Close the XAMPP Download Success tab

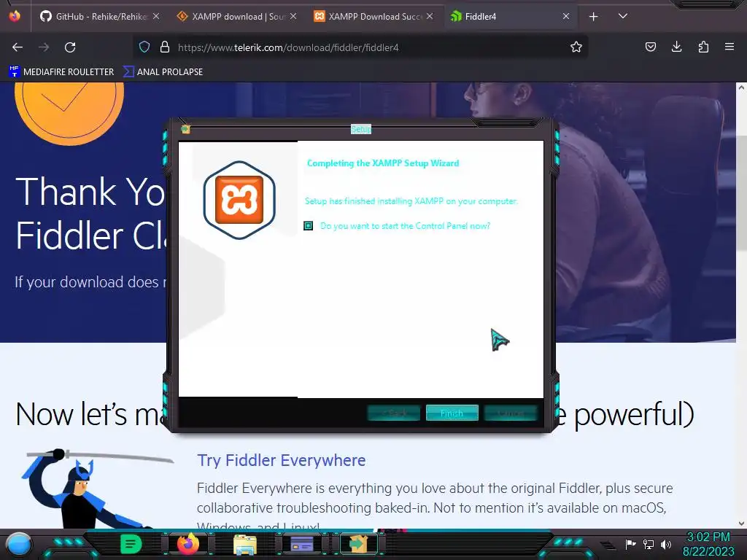[x=430, y=16]
